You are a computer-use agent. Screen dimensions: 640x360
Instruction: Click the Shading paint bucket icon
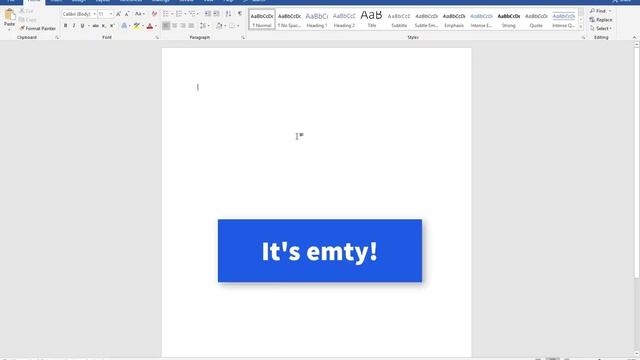219,26
